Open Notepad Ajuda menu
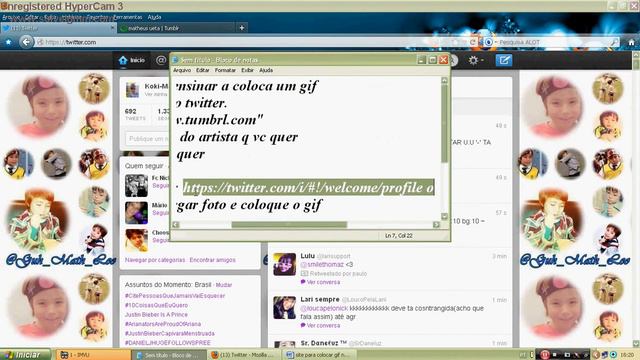 (x=266, y=70)
